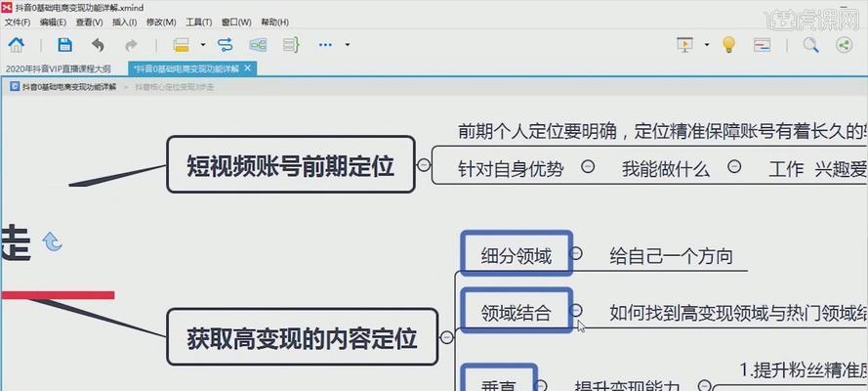The width and height of the screenshot is (868, 391).
Task: Collapse 领域结合 subtopic
Action: coord(576,310)
